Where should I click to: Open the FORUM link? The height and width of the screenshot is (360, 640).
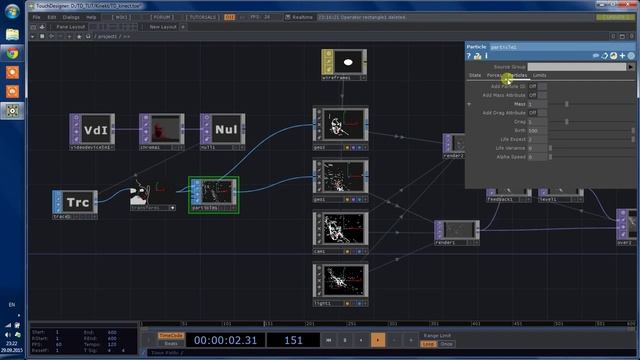162,17
